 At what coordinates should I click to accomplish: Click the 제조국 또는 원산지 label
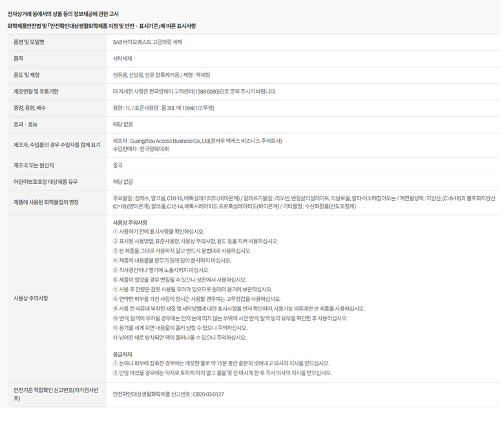(x=34, y=165)
